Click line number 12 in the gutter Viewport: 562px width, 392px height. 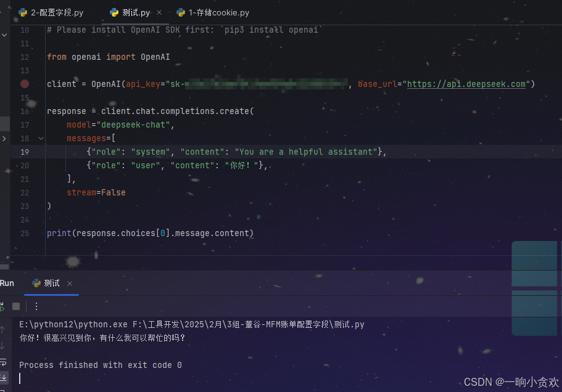(x=25, y=57)
